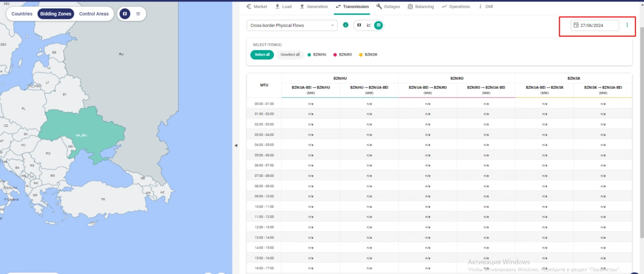Click the 13:00 - 14:00 row label
The width and height of the screenshot is (644, 274).
pyautogui.click(x=264, y=237)
